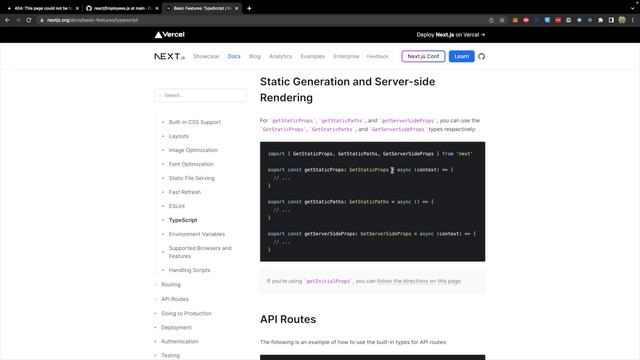Screen dimensions: 640x360
Task: Switch to the 404 page tab
Action: 42,8
